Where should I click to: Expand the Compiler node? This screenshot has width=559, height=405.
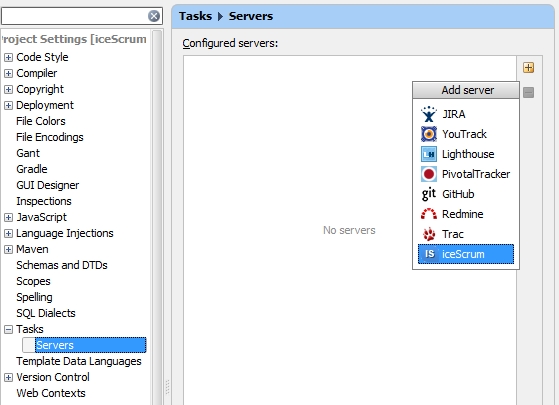pyautogui.click(x=8, y=73)
